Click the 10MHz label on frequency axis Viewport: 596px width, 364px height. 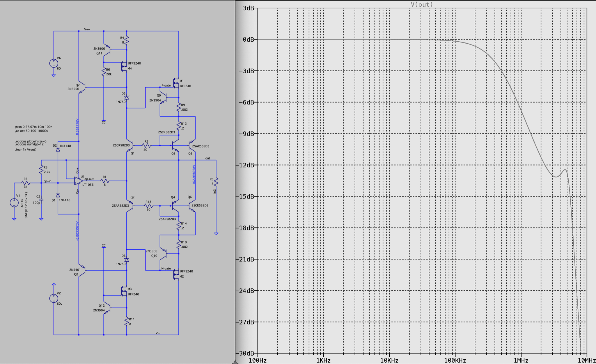pyautogui.click(x=586, y=361)
